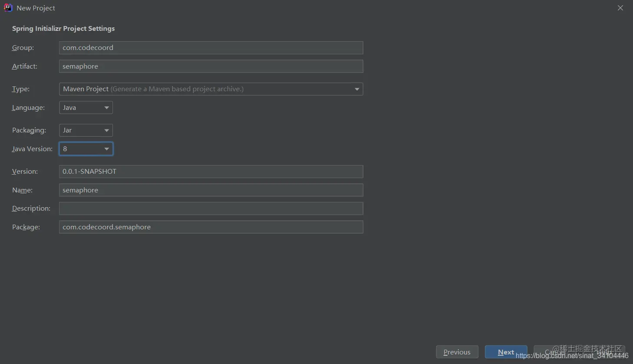The image size is (633, 364).
Task: Edit the Package field com.codecoord.semaphore
Action: [211, 227]
